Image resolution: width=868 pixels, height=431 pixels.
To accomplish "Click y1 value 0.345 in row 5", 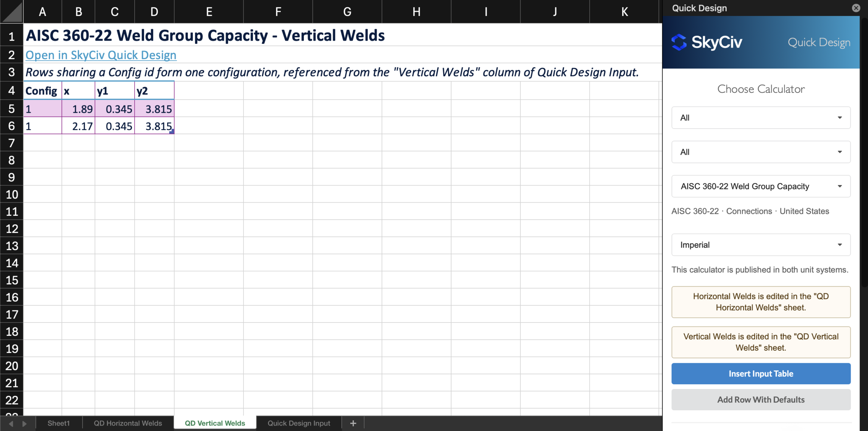I will (115, 109).
